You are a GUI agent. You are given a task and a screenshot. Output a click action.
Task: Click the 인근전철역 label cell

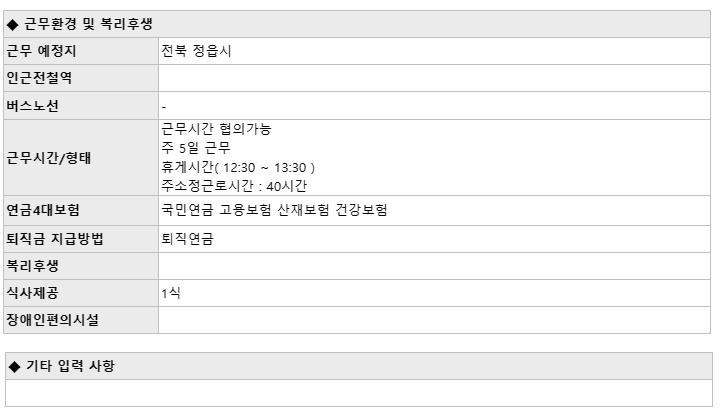pos(81,78)
